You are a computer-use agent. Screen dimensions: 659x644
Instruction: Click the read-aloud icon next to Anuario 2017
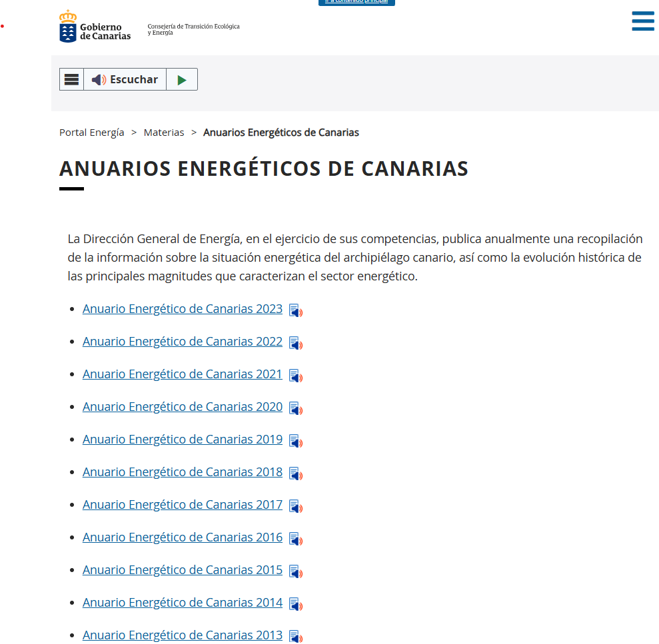(295, 505)
